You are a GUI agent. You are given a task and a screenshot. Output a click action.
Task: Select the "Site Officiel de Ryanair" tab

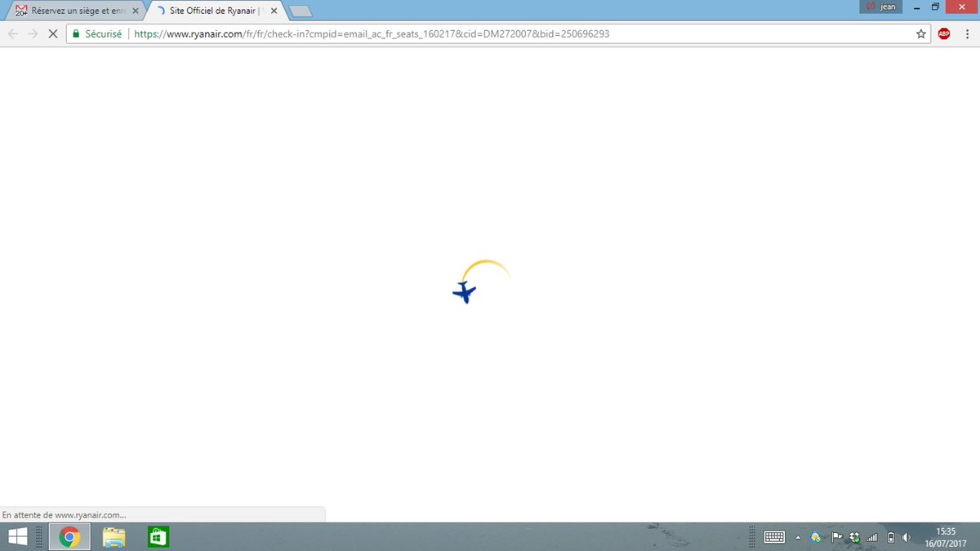coord(217,11)
